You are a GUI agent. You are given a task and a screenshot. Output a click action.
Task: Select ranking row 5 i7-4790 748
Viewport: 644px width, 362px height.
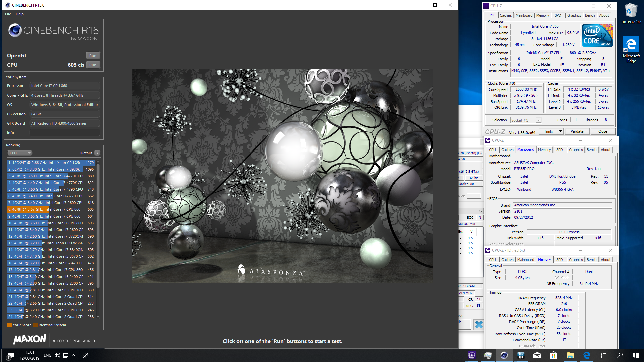coord(51,189)
